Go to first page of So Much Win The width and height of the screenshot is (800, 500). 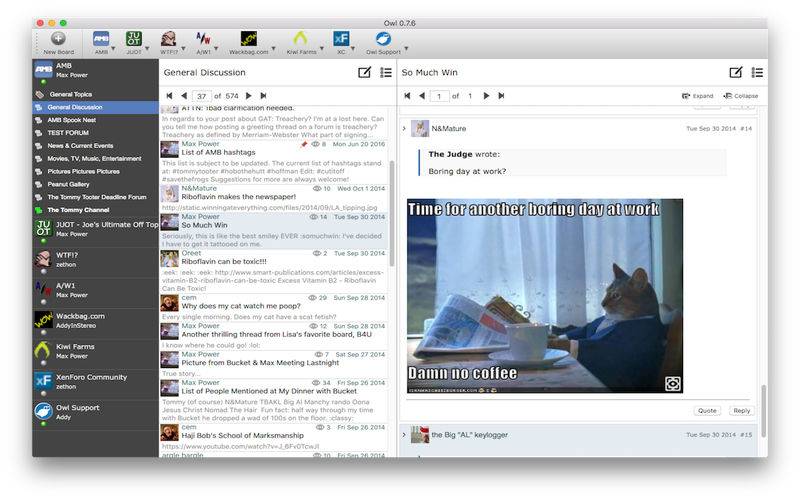pyautogui.click(x=407, y=95)
